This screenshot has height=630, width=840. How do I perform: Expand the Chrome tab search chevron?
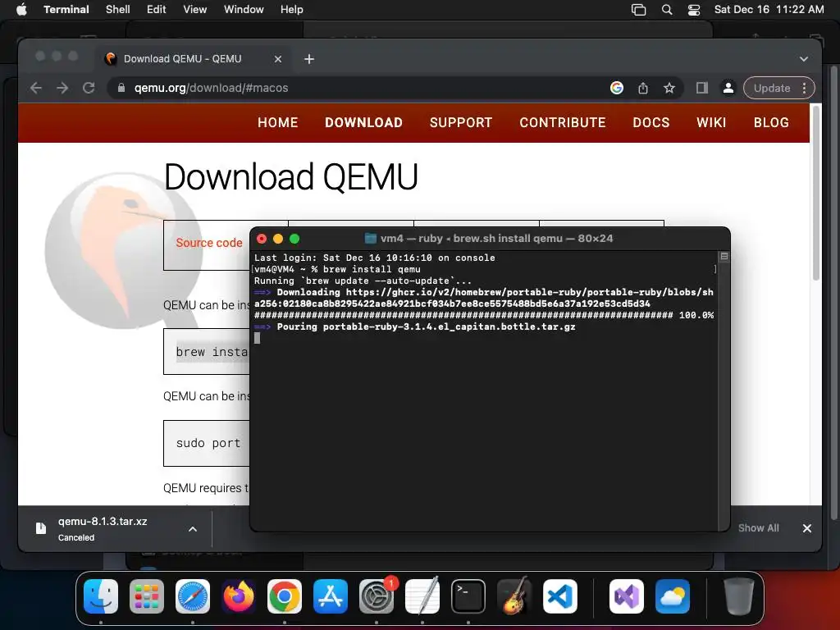tap(804, 59)
